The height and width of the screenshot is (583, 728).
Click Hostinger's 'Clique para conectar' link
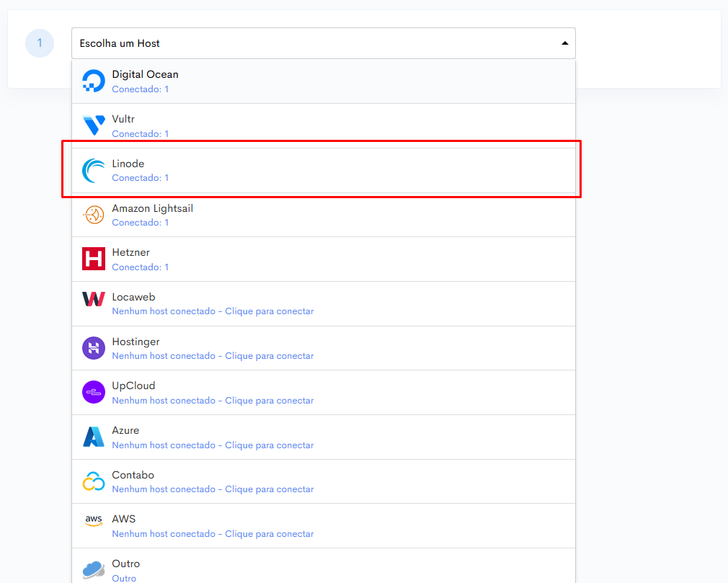pyautogui.click(x=270, y=356)
